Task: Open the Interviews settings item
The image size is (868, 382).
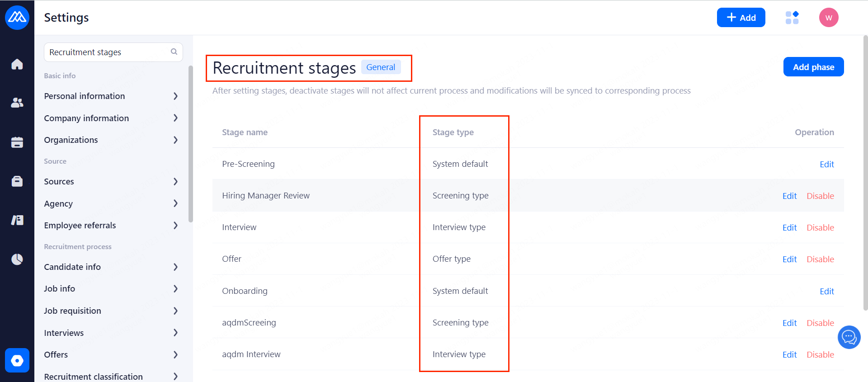Action: point(111,333)
